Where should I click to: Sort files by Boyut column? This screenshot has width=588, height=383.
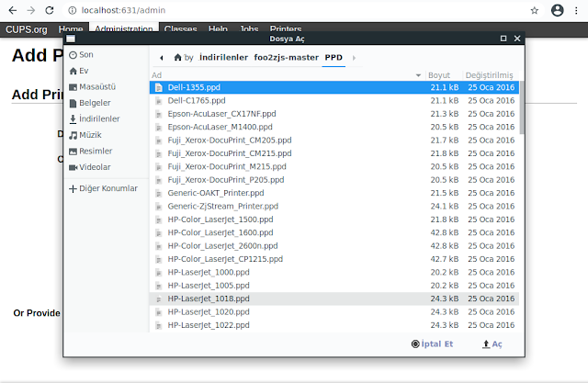pos(439,75)
